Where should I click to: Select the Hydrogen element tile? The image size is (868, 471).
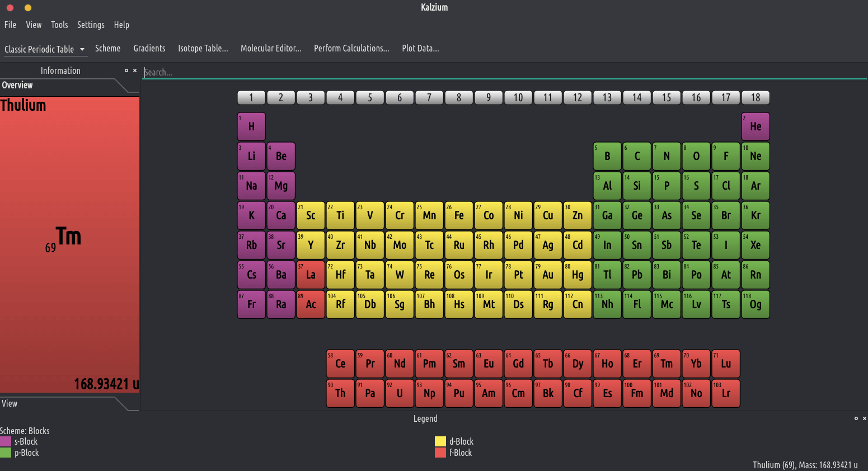[x=251, y=126]
